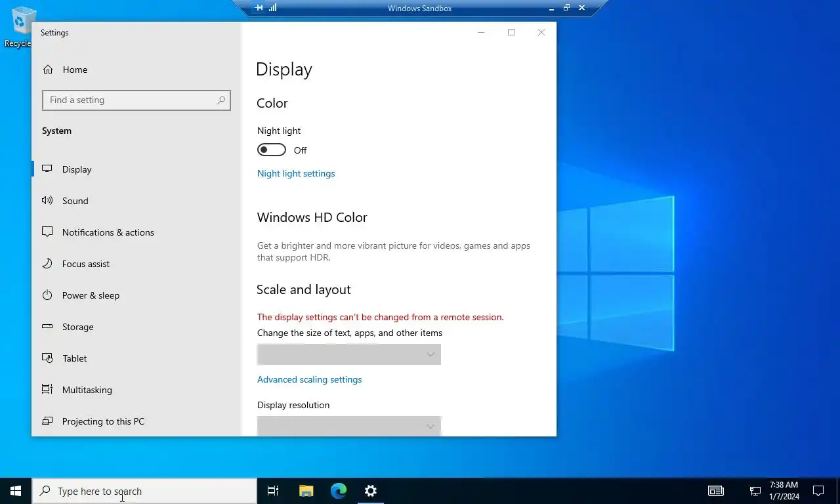Screen dimensions: 840x504
Task: Select the Tablet icon in sidebar
Action: pos(47,358)
